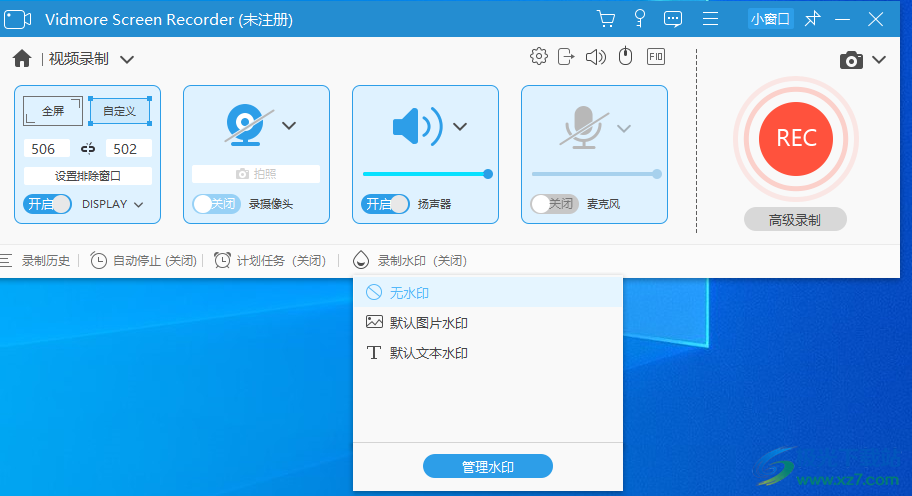Open hotkeys F10 icon
The height and width of the screenshot is (496, 912).
(656, 56)
